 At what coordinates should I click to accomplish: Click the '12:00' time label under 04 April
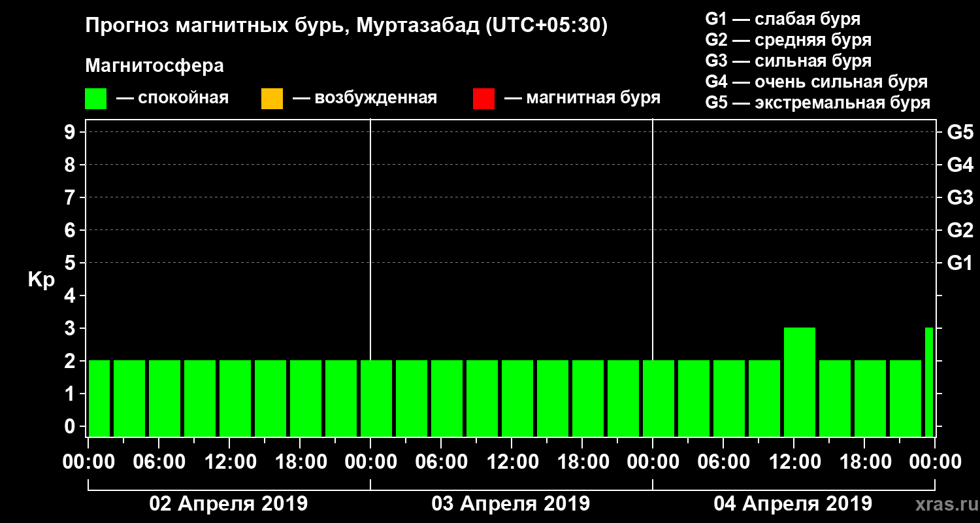(x=794, y=462)
